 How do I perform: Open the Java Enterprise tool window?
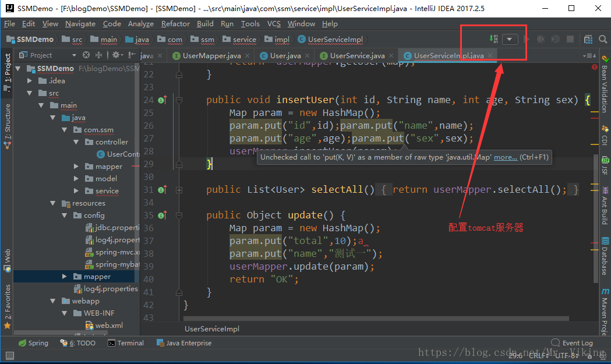pyautogui.click(x=184, y=343)
